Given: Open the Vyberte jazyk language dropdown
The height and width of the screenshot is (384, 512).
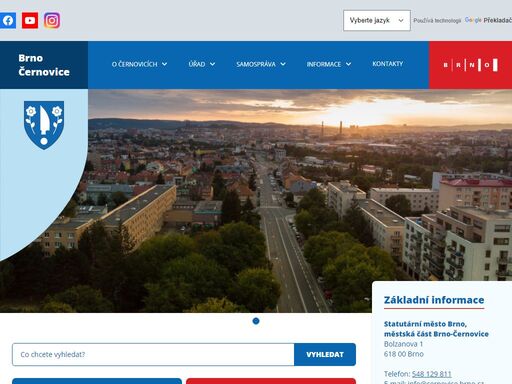Looking at the screenshot, I should coord(377,20).
